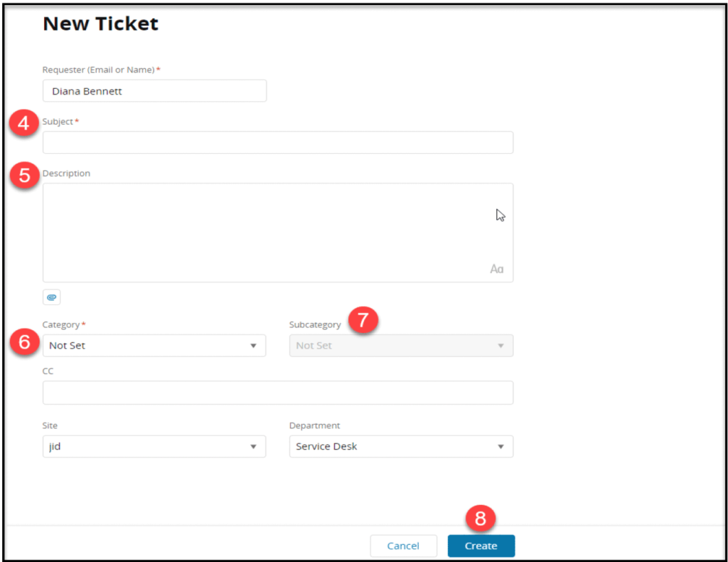Click the CC field label

click(48, 371)
